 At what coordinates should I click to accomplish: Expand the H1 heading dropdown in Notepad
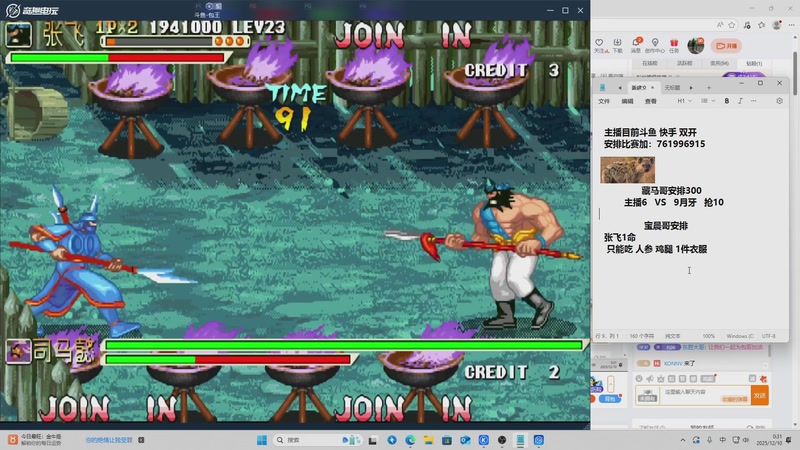684,101
